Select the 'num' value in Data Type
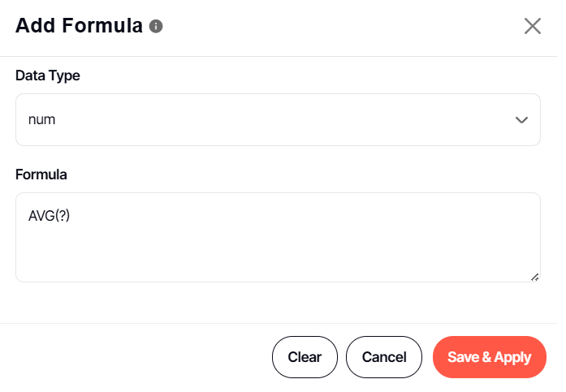 42,120
